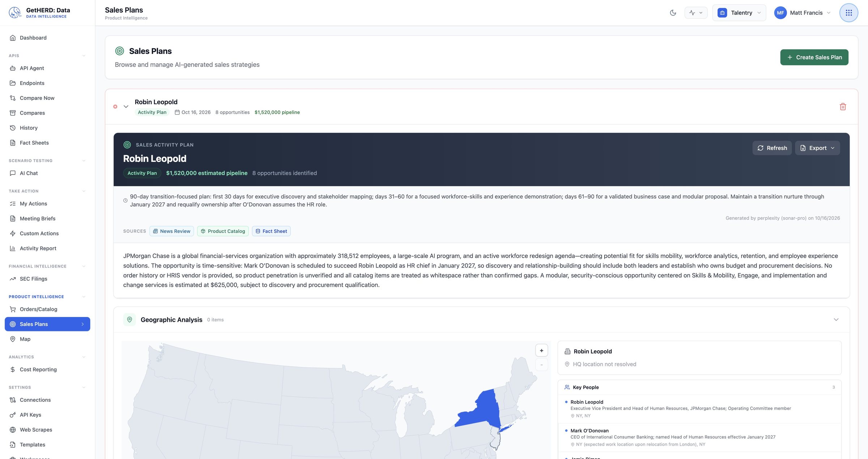The image size is (868, 459).
Task: Collapse the Geographic Analysis section
Action: tap(836, 320)
